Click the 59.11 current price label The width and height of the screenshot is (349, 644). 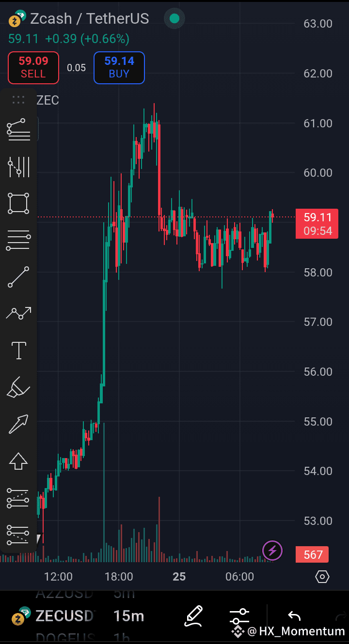click(317, 224)
